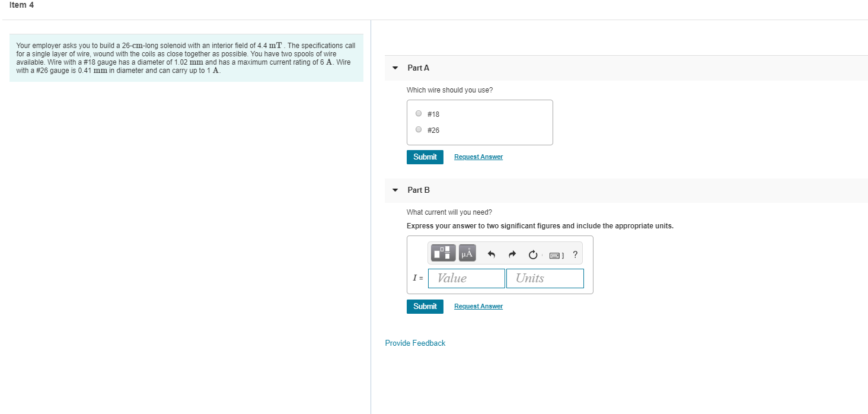Submit the Part A answer
Viewport: 868px width, 414px height.
click(425, 157)
